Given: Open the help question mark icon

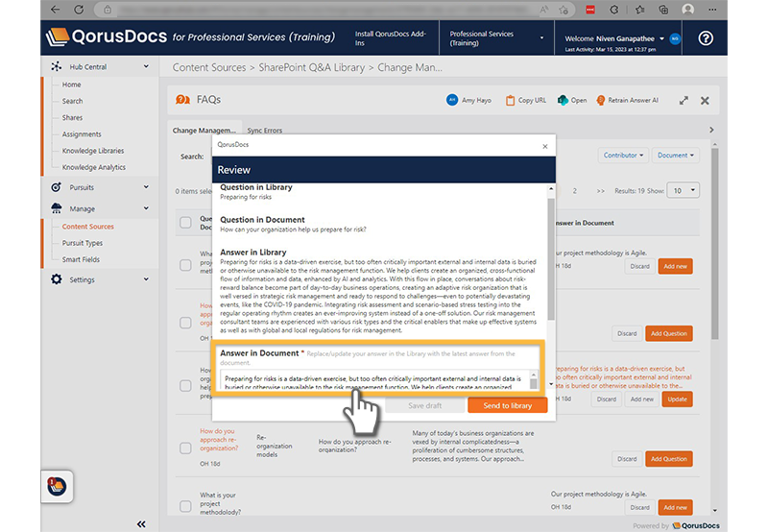Looking at the screenshot, I should pyautogui.click(x=706, y=38).
